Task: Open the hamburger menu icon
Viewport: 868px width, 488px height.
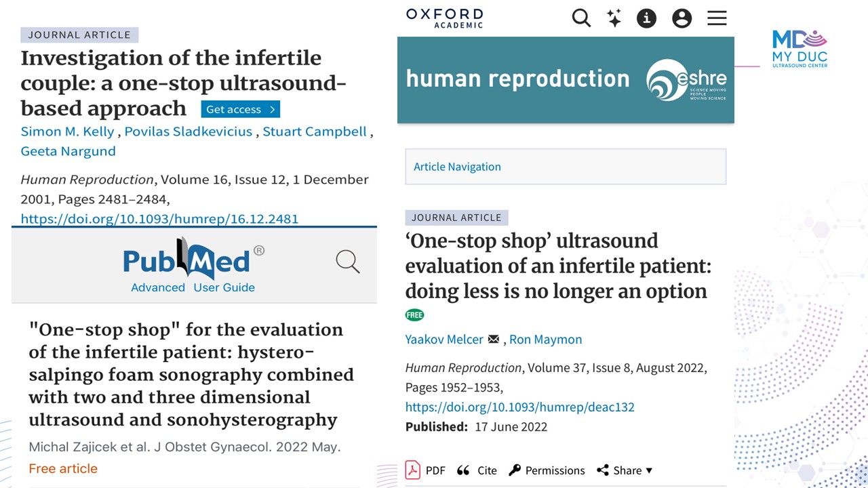Action: [717, 18]
